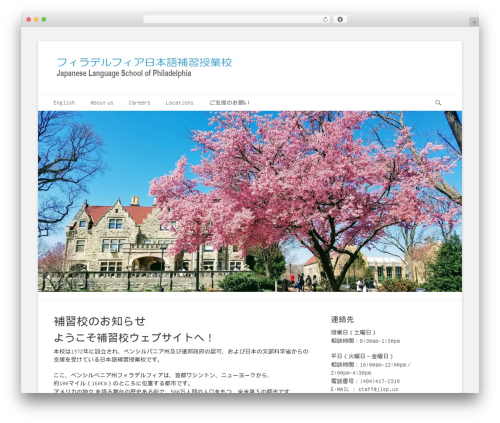Click the フィラデルフィア日本語補習授業校 site title
This screenshot has height=423, width=500.
(x=144, y=62)
